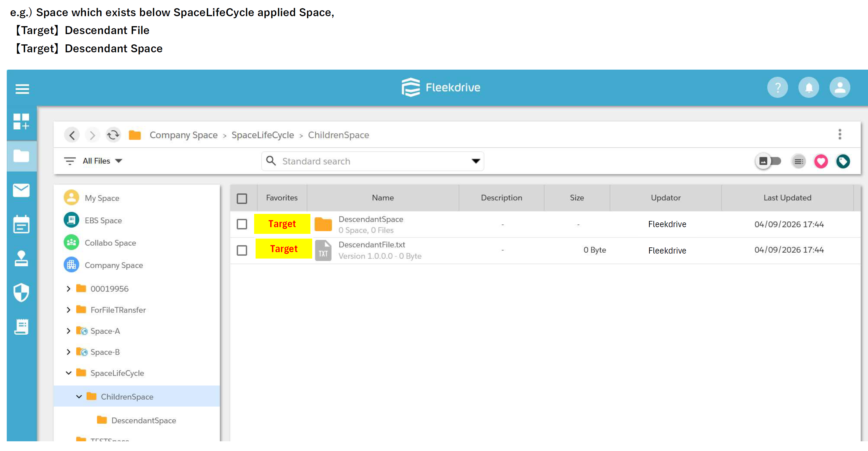Open the mail icon in sidebar

21,191
